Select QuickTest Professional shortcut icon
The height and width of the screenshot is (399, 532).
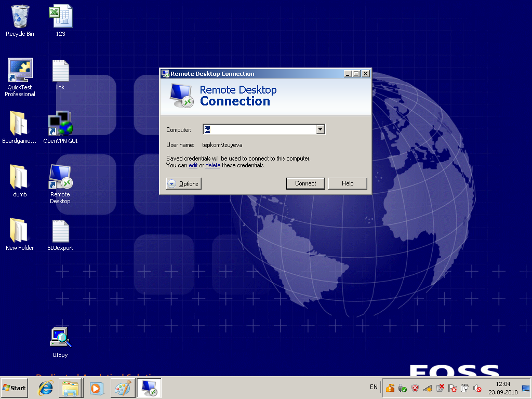coord(20,77)
